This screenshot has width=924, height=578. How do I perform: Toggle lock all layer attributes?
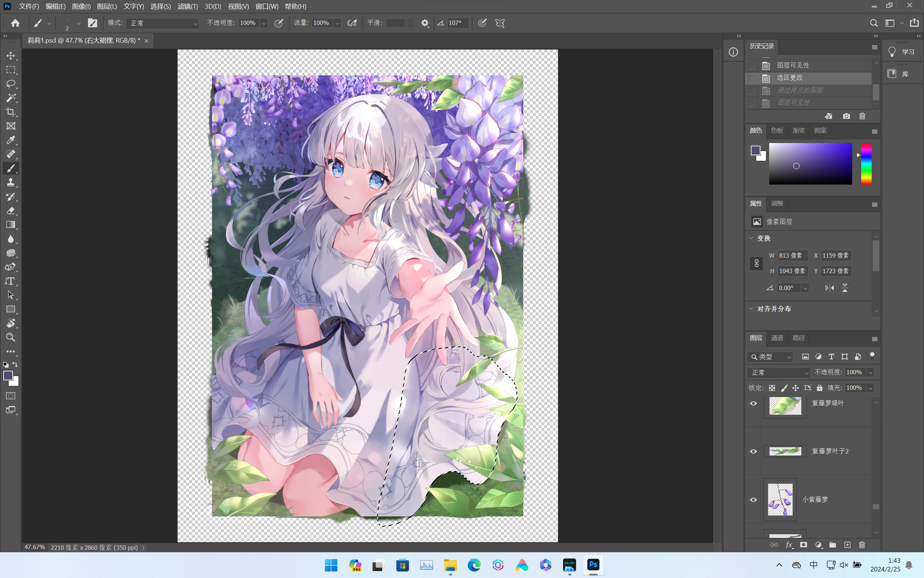coord(820,388)
